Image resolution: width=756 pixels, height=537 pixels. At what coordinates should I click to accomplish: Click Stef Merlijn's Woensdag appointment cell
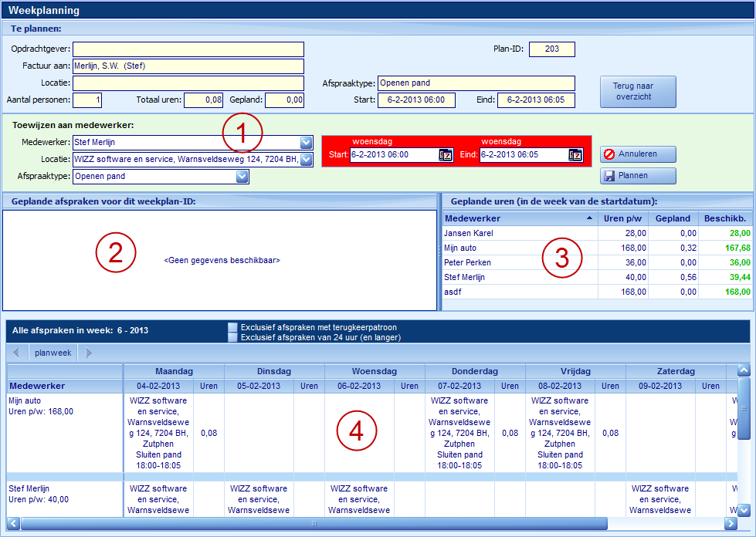pos(359,499)
